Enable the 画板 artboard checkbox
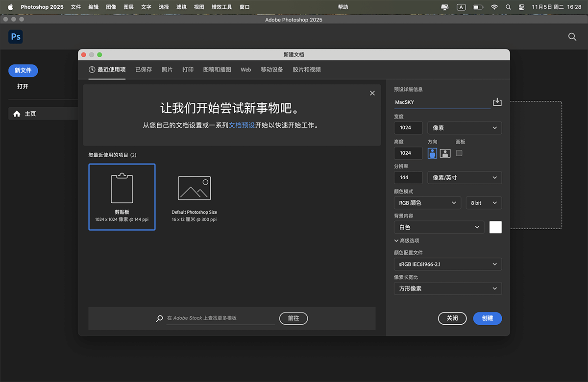 tap(459, 153)
